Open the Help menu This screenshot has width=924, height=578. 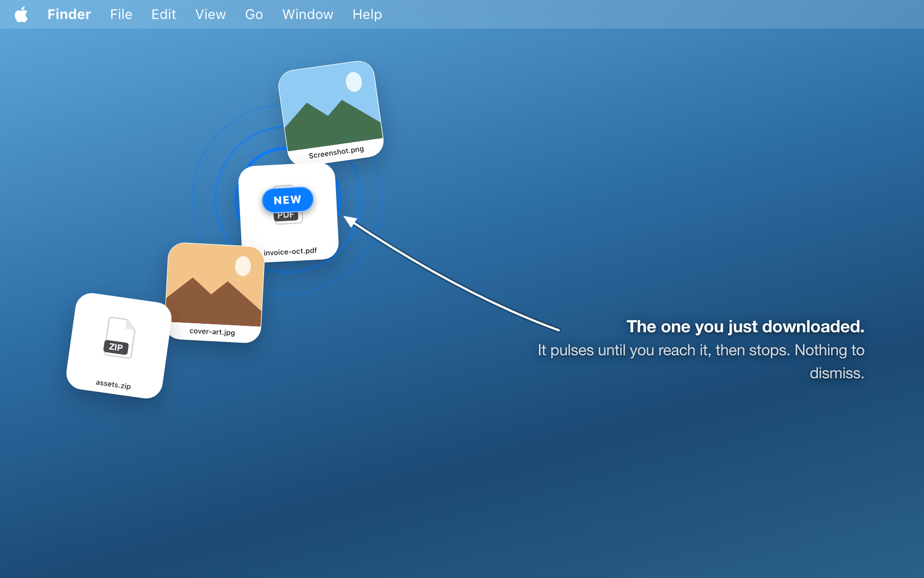point(367,15)
